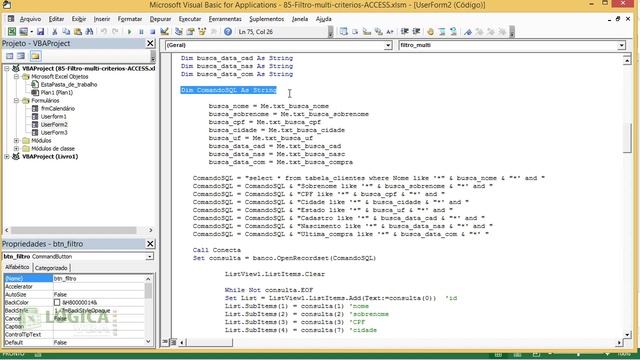Click View Code icon in Project pane
The height and width of the screenshot is (360, 640).
click(x=9, y=56)
